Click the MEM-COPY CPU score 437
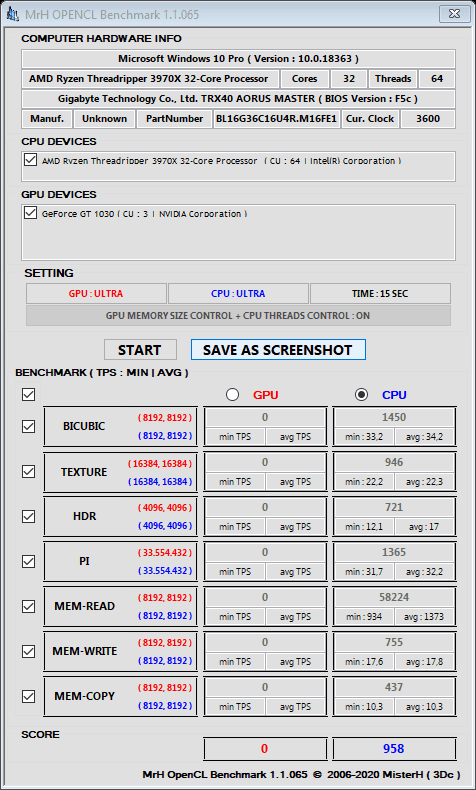This screenshot has height=790, width=476. click(394, 687)
